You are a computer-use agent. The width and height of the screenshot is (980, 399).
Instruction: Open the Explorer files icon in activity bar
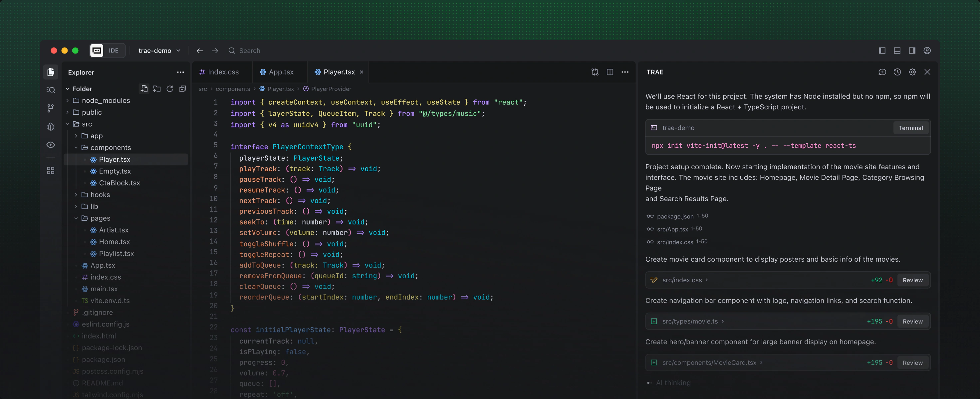(51, 72)
